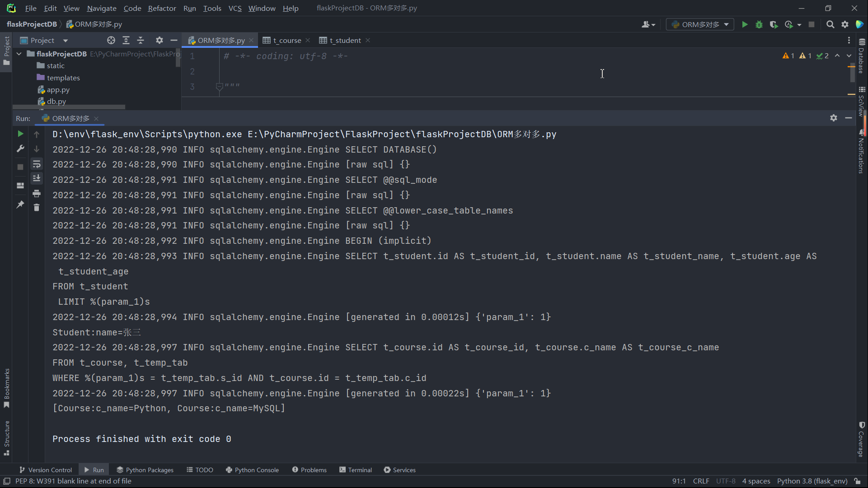The height and width of the screenshot is (488, 868).
Task: Change Python 3.8 (flask_env) interpreter
Action: (x=812, y=481)
